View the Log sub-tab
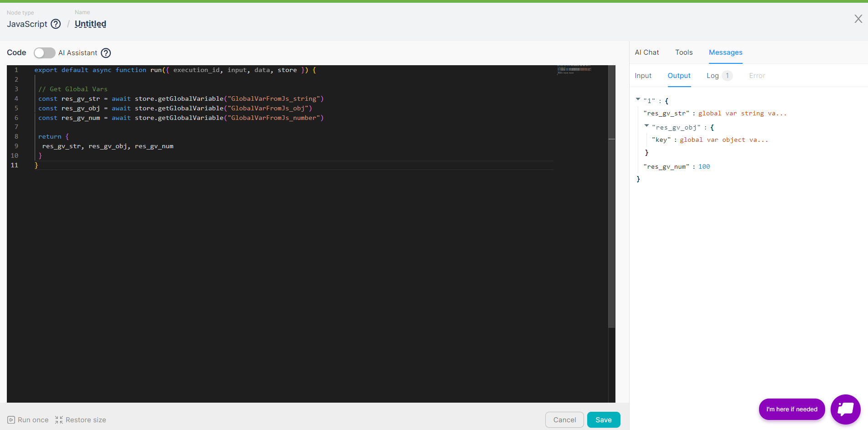 tap(713, 76)
